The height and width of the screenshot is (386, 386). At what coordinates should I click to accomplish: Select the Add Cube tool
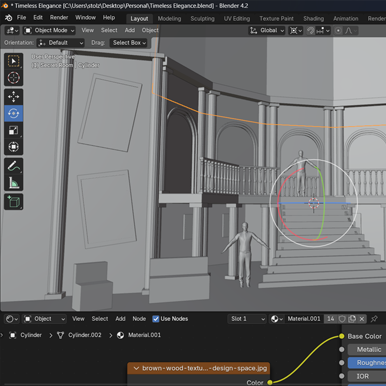[x=13, y=202]
